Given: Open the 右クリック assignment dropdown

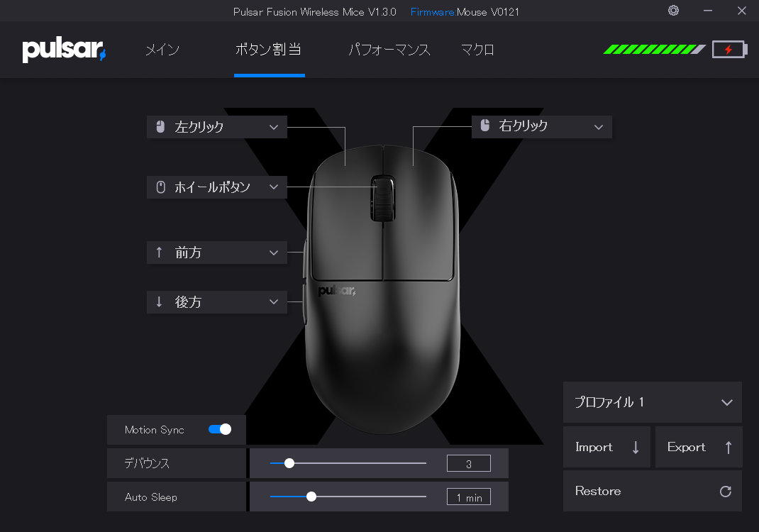Looking at the screenshot, I should pyautogui.click(x=599, y=127).
